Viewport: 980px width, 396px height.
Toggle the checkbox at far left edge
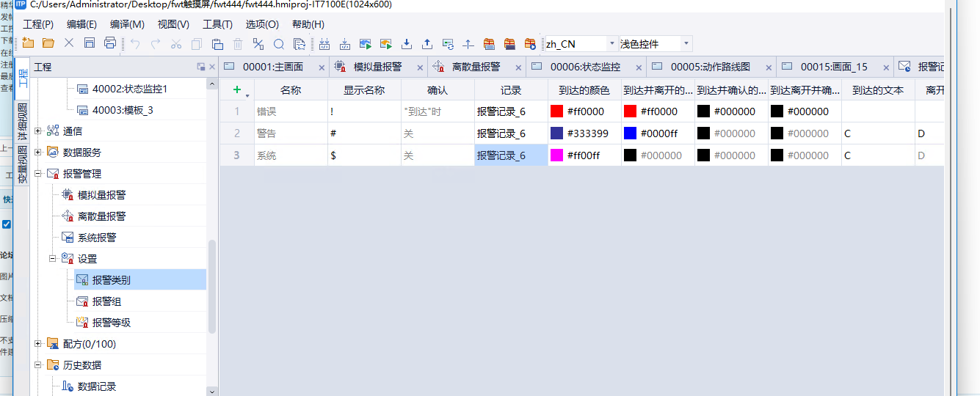point(7,224)
